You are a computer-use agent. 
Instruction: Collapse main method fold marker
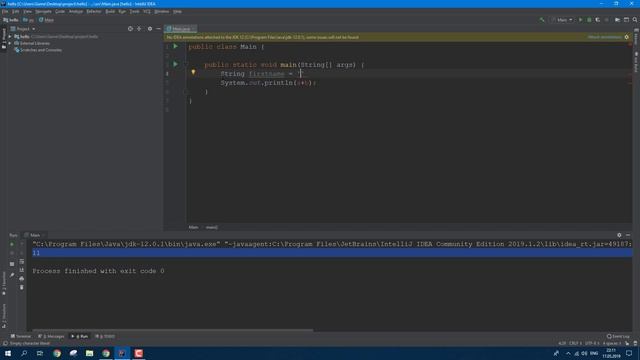pyautogui.click(x=185, y=64)
